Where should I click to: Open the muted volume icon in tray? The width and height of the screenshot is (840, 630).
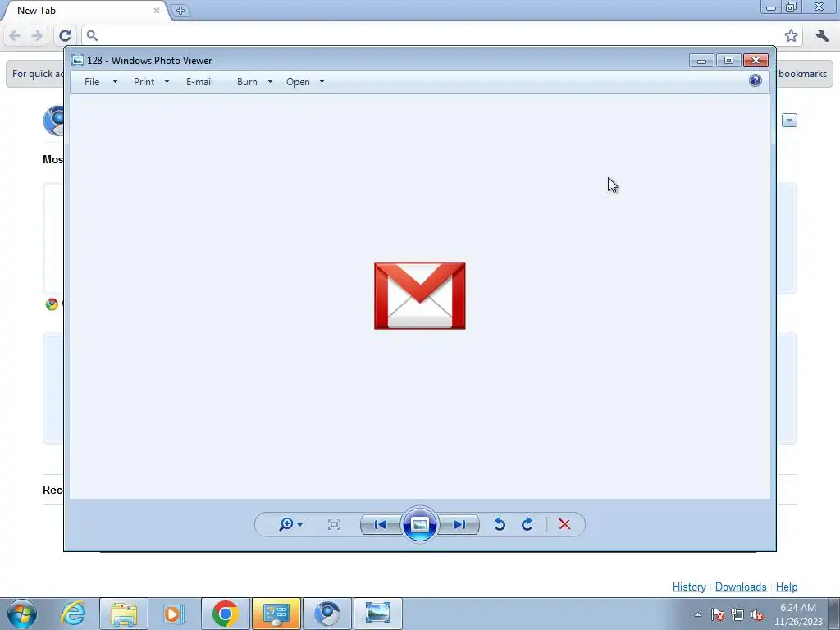pos(757,614)
